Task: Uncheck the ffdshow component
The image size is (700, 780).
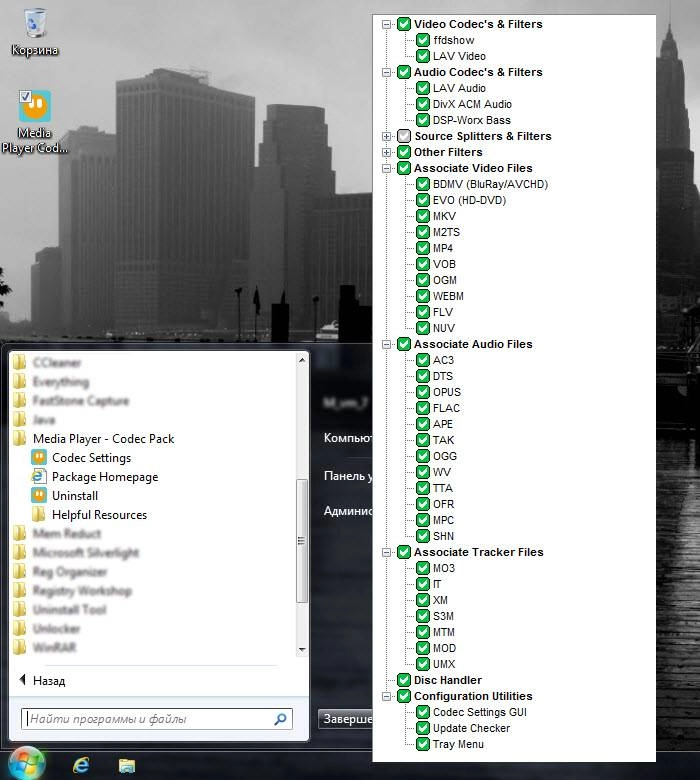Action: 423,40
